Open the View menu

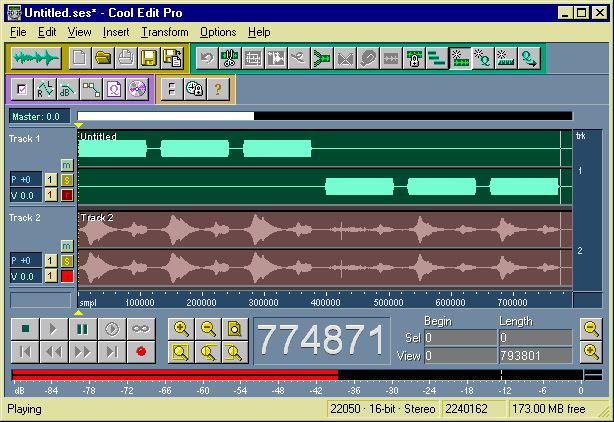[x=79, y=32]
